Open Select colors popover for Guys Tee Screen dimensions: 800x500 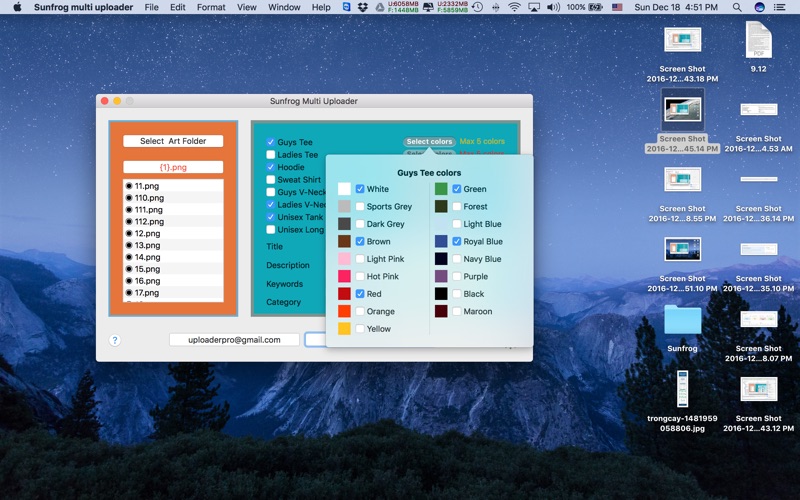click(430, 142)
